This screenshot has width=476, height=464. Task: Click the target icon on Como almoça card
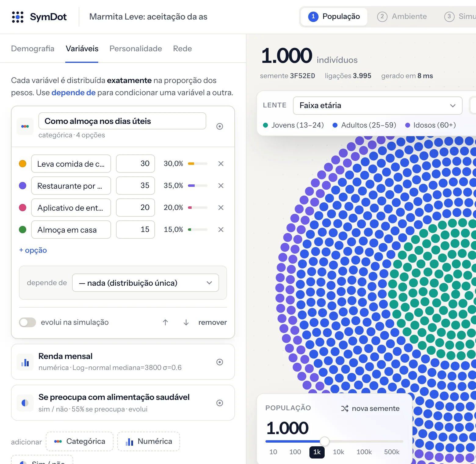(220, 126)
